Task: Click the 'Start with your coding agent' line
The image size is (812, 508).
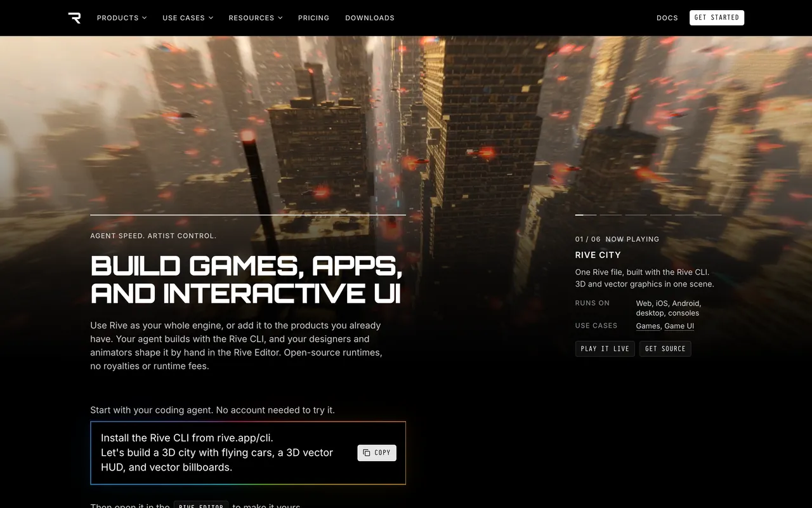Action: tap(213, 410)
